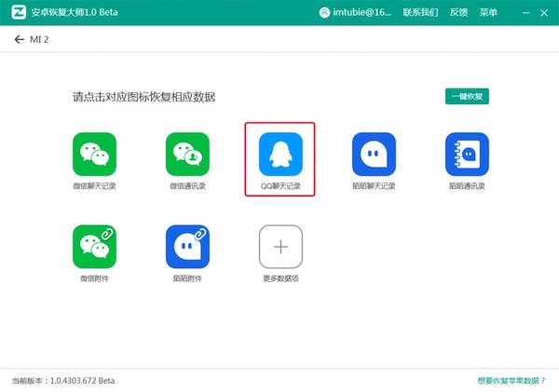Screen dimensions: 559x392
Task: Select Momo attachments (陌陌附件) icon
Action: (187, 247)
